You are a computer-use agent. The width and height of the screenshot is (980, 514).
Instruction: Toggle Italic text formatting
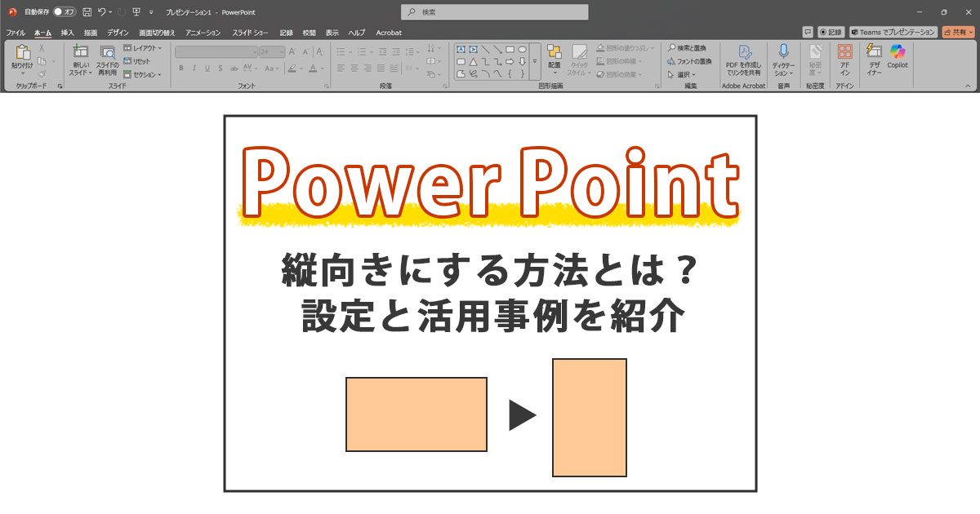coord(194,69)
